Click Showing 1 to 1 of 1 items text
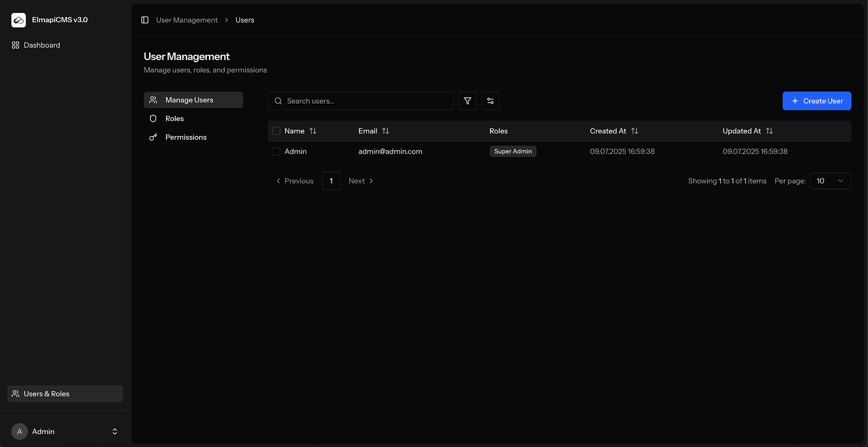 point(727,181)
